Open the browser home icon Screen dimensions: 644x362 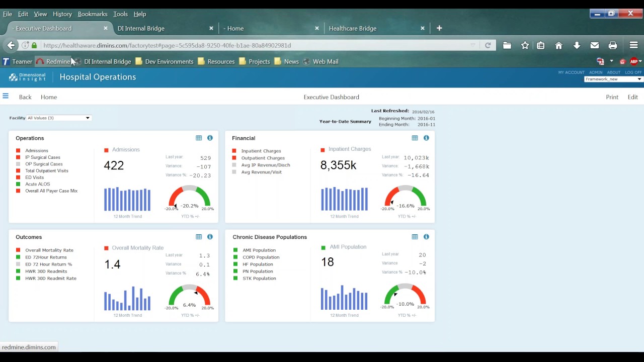pos(558,45)
